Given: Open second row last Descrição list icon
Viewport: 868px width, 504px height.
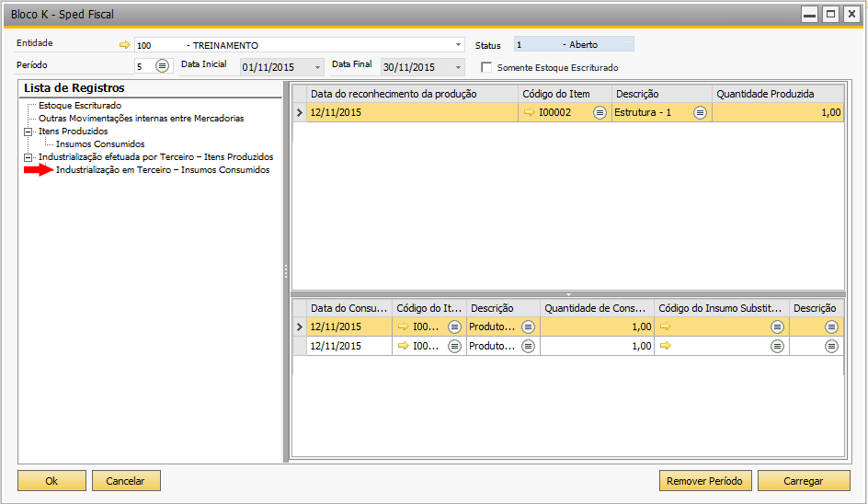Looking at the screenshot, I should click(831, 346).
